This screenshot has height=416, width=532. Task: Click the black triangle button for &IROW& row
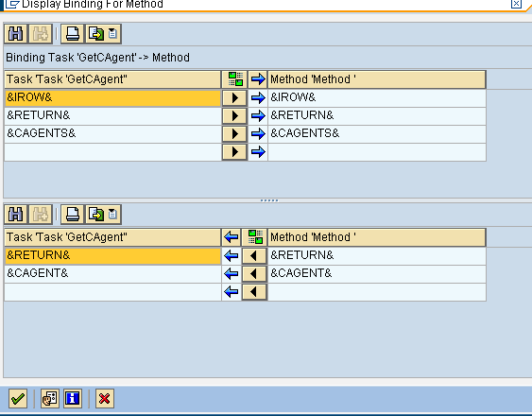click(234, 97)
